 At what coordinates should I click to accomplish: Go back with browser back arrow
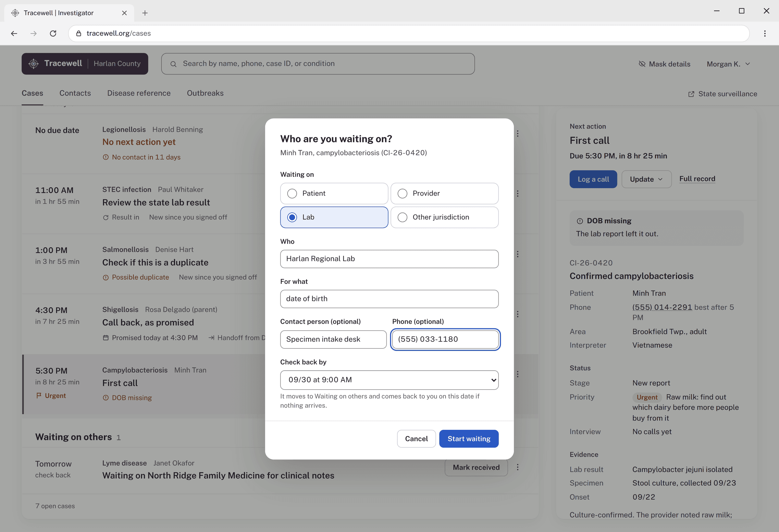14,33
